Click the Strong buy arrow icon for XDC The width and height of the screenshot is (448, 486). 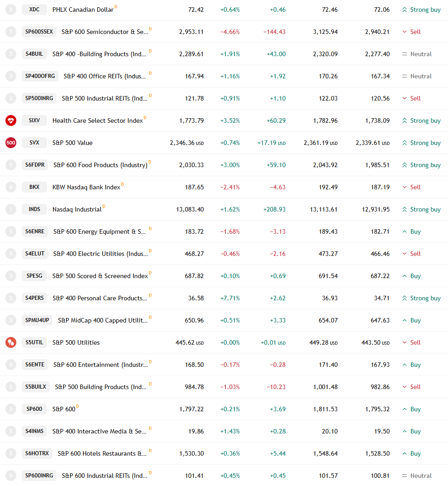[405, 10]
